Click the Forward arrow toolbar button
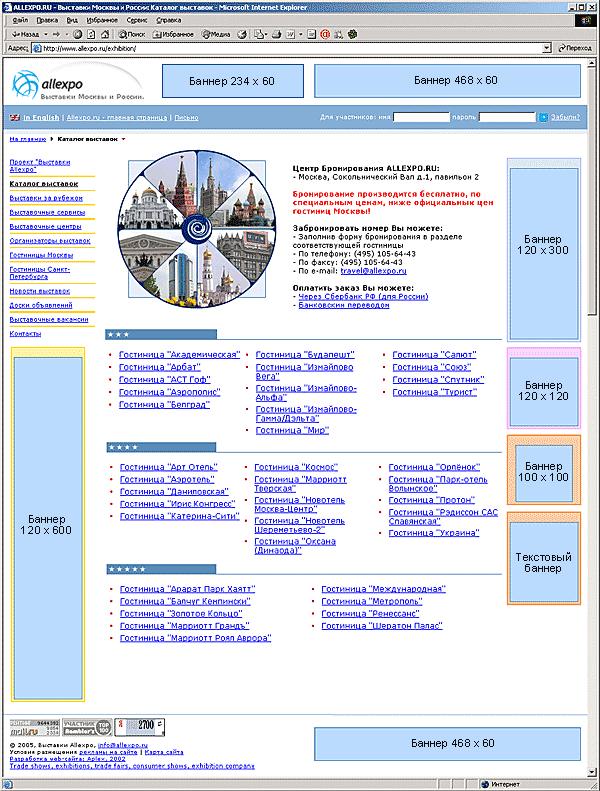Viewport: 600px width, 791px height. click(x=57, y=34)
